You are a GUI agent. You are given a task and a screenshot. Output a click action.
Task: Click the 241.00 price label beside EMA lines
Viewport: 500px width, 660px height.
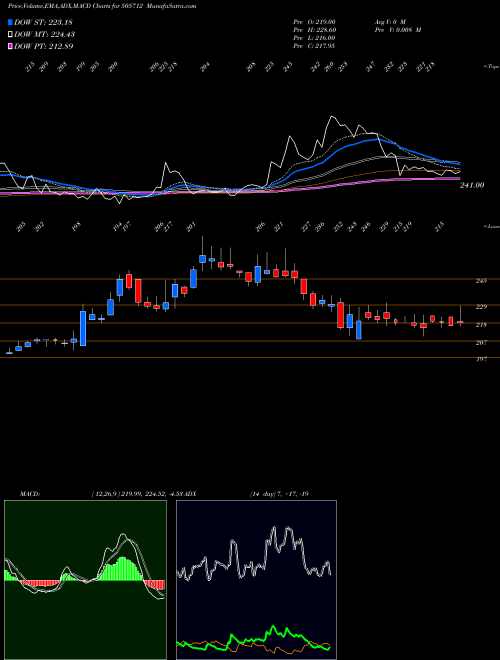[472, 185]
